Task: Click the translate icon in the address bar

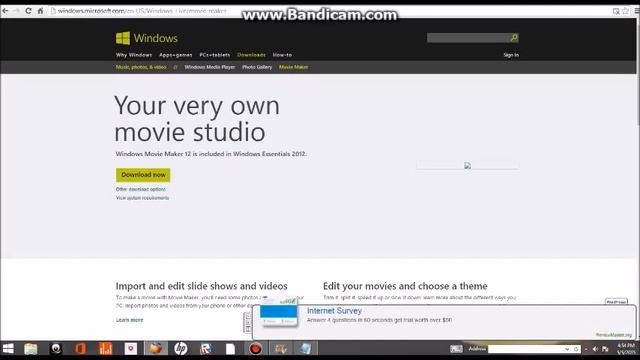Action: [616, 11]
